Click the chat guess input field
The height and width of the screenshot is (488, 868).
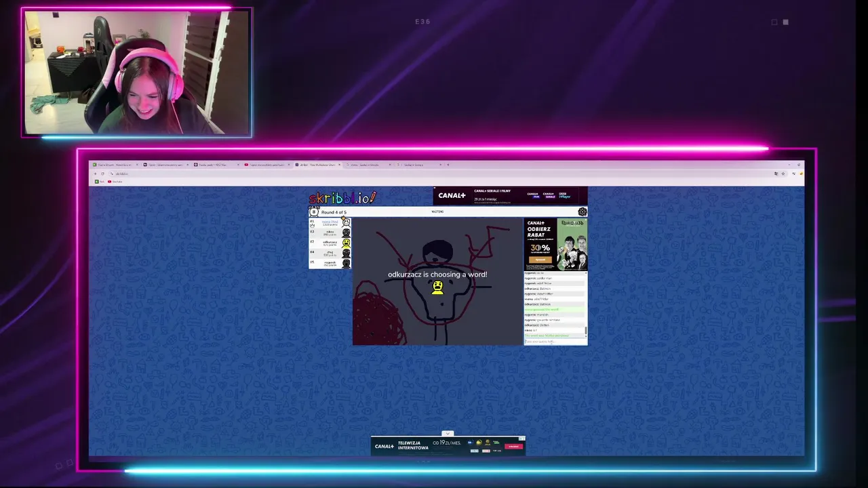tap(555, 342)
